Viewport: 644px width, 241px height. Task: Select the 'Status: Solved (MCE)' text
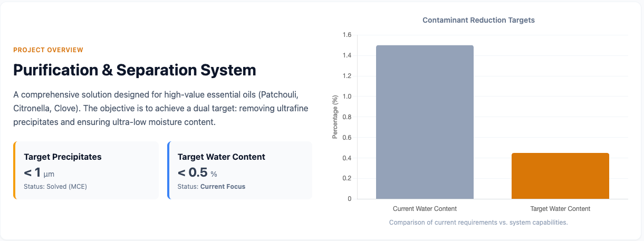pos(55,187)
